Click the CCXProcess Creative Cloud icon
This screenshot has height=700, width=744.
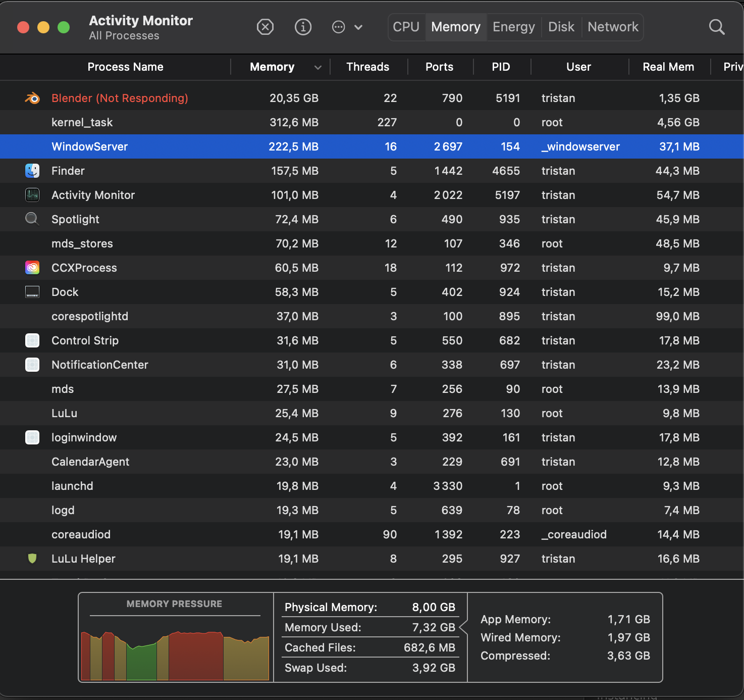click(x=32, y=268)
